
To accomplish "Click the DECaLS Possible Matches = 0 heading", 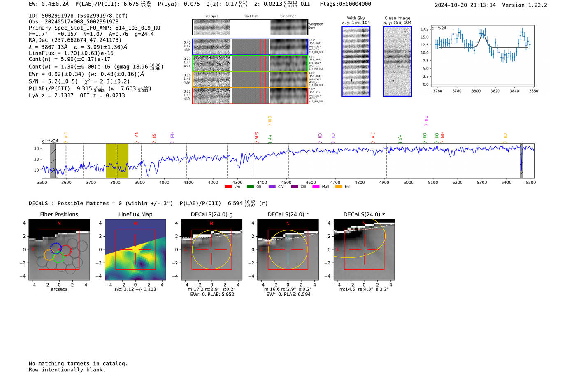I will point(101,204).
